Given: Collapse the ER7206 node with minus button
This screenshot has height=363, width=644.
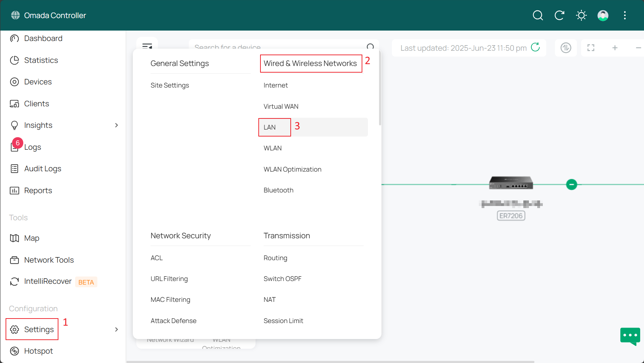Looking at the screenshot, I should (x=571, y=184).
